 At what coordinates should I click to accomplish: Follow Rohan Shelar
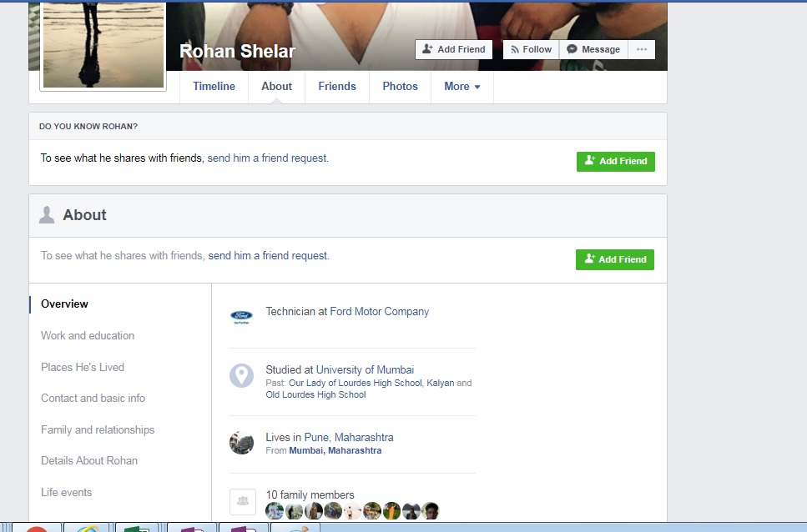(531, 49)
